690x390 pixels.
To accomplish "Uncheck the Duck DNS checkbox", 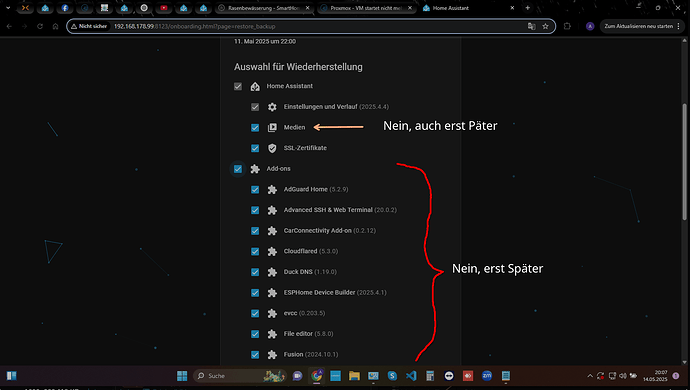I will (x=255, y=272).
